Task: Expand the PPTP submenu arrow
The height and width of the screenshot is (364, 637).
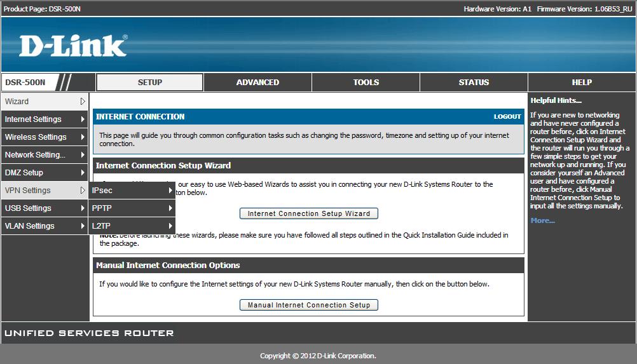Action: point(170,208)
